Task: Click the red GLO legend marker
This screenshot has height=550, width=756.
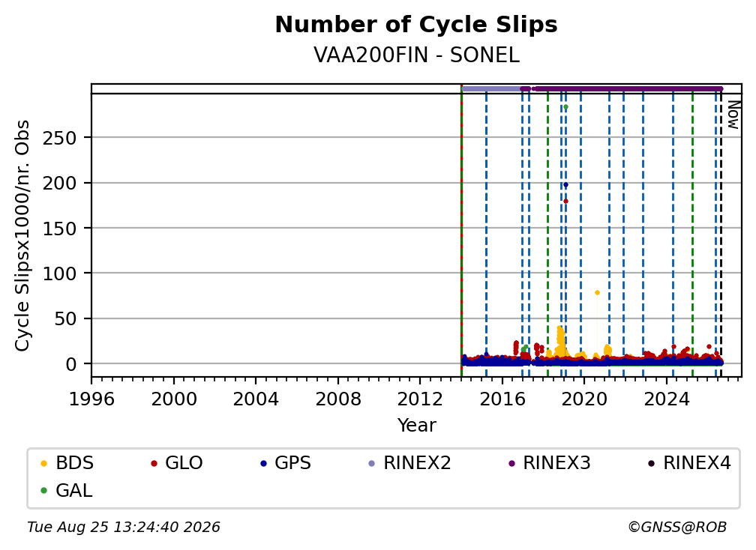Action: (x=154, y=464)
